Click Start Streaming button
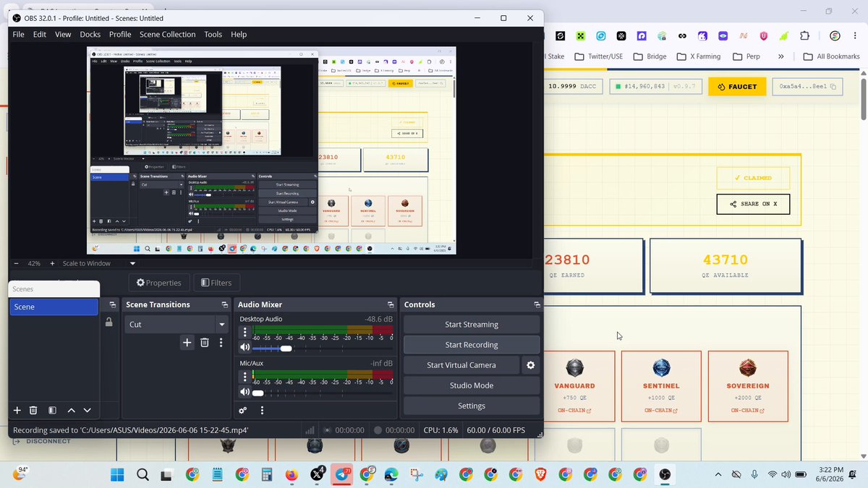 click(472, 325)
